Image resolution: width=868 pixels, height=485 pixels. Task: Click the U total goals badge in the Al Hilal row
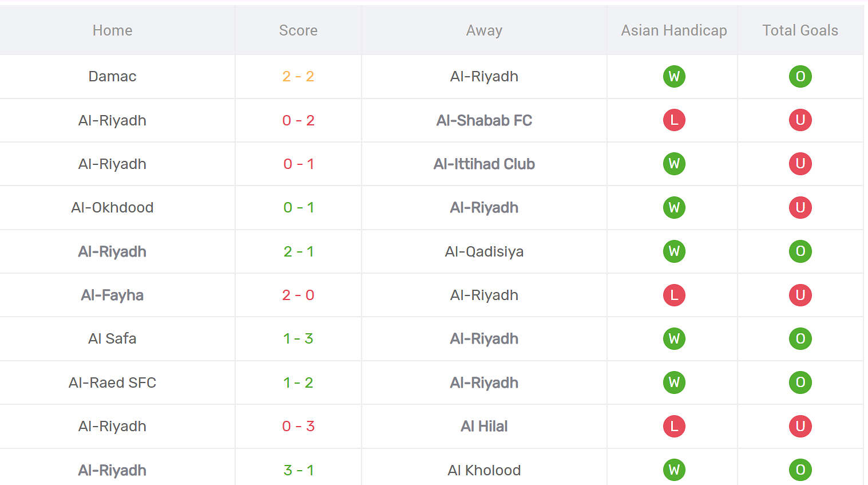tap(800, 426)
